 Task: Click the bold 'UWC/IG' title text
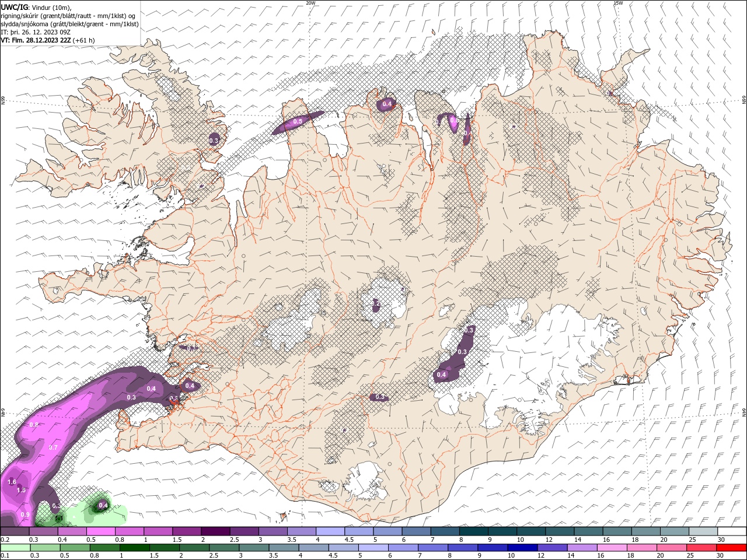click(x=15, y=7)
